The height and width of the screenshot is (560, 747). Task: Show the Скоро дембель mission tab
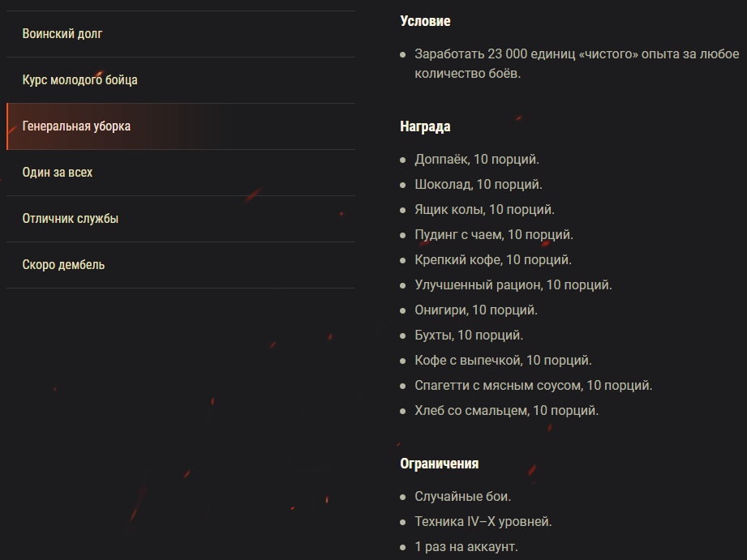[x=63, y=265]
